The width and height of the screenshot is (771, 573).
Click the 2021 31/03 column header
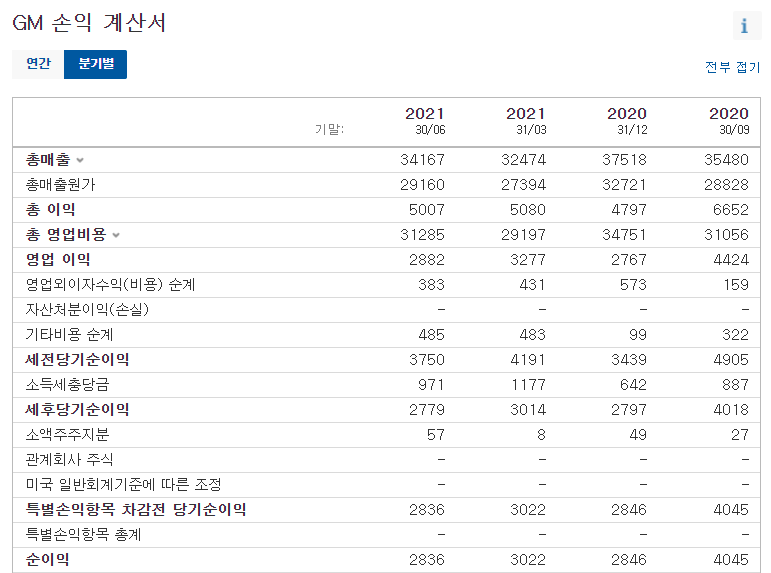tap(526, 121)
